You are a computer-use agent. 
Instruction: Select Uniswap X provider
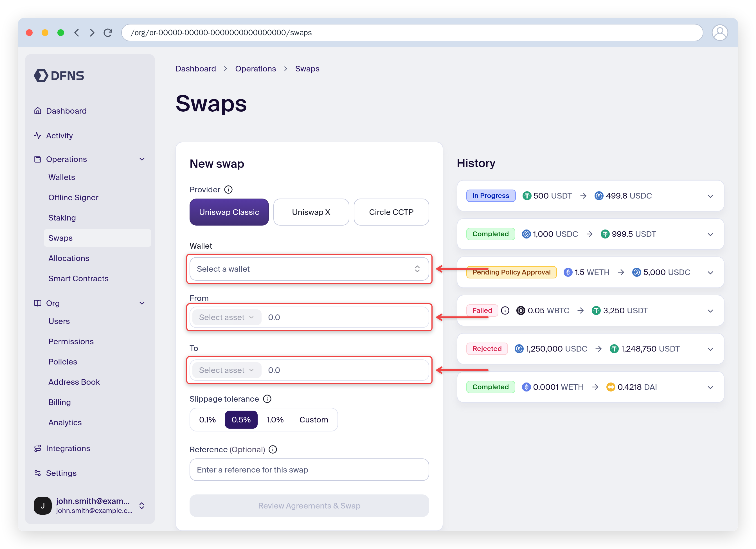[311, 212]
